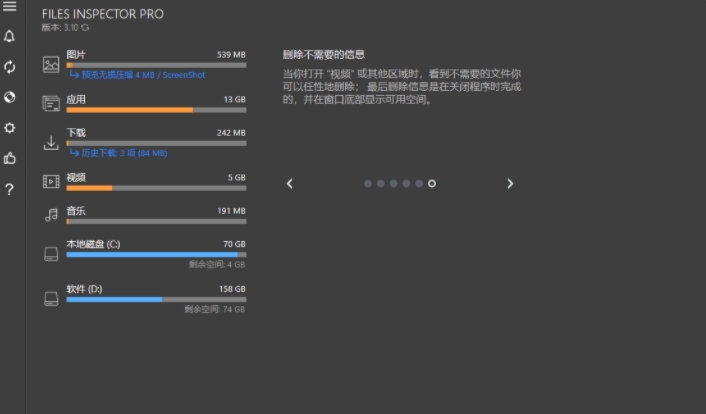The image size is (706, 414).
Task: Select the first tip pagination dot
Action: coord(368,184)
